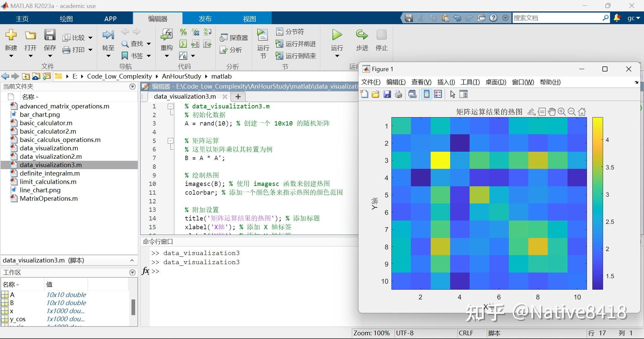Click the workspace panel vertical scrollbar
Image resolution: width=644 pixels, height=339 pixels.
(133, 307)
